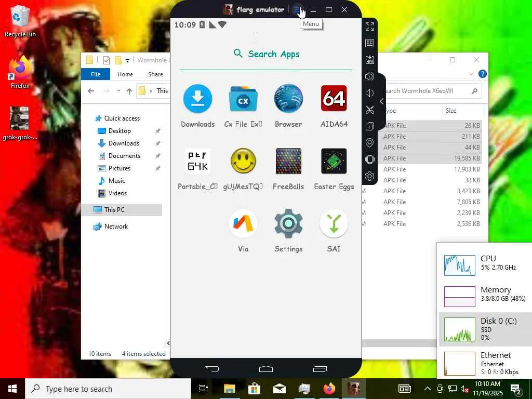Open emulator settings gear in sidebar

point(370,176)
